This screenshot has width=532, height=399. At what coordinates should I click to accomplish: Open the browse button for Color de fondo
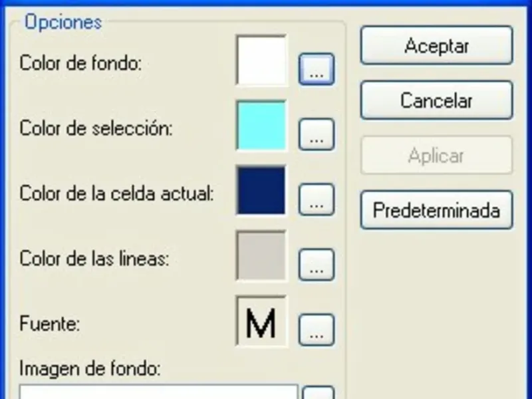(x=316, y=69)
